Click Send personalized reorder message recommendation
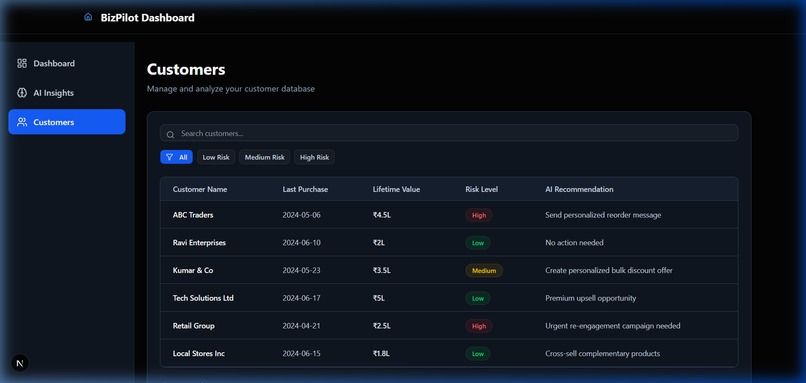Viewport: 806px width, 383px height. 603,215
